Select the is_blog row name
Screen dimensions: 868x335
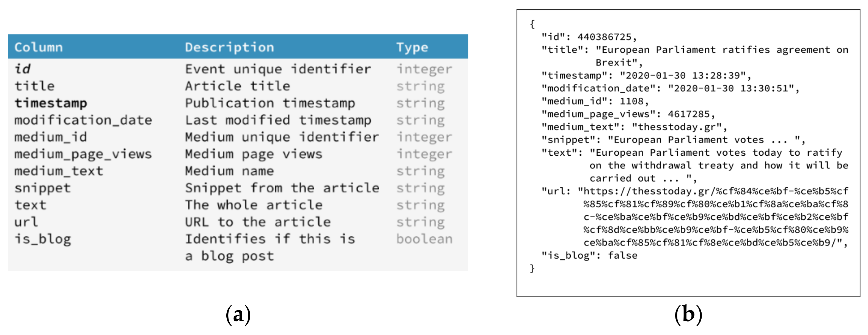42,239
